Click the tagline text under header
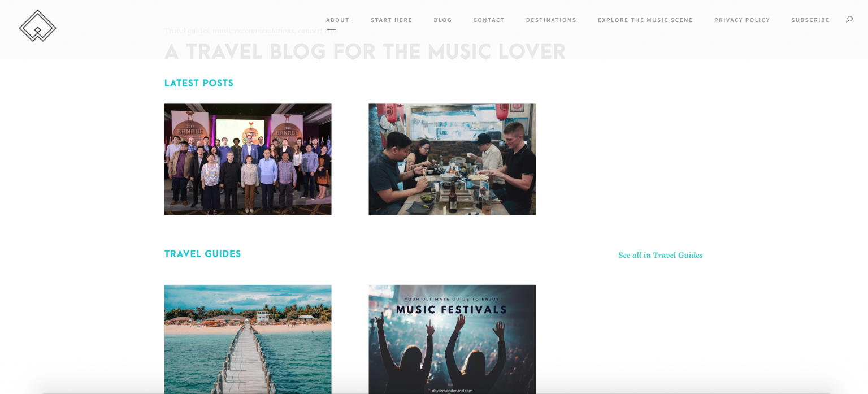This screenshot has width=868, height=394. click(250, 31)
